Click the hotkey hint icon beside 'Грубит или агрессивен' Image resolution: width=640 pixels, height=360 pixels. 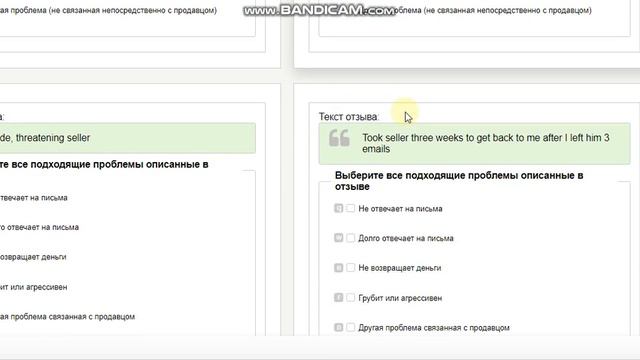coord(338,298)
